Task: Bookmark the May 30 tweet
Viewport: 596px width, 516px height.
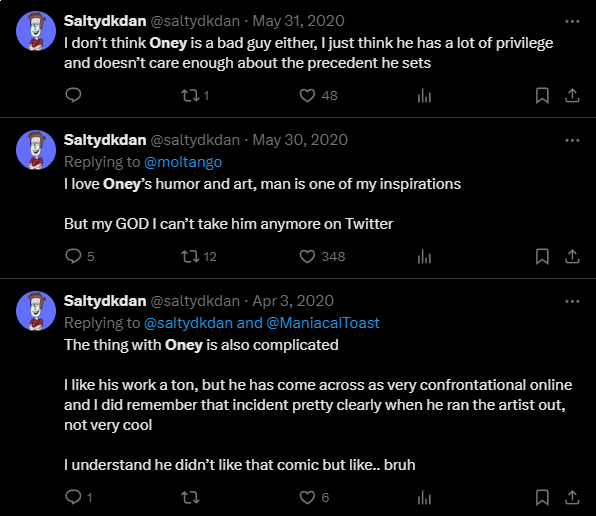Action: [x=542, y=256]
